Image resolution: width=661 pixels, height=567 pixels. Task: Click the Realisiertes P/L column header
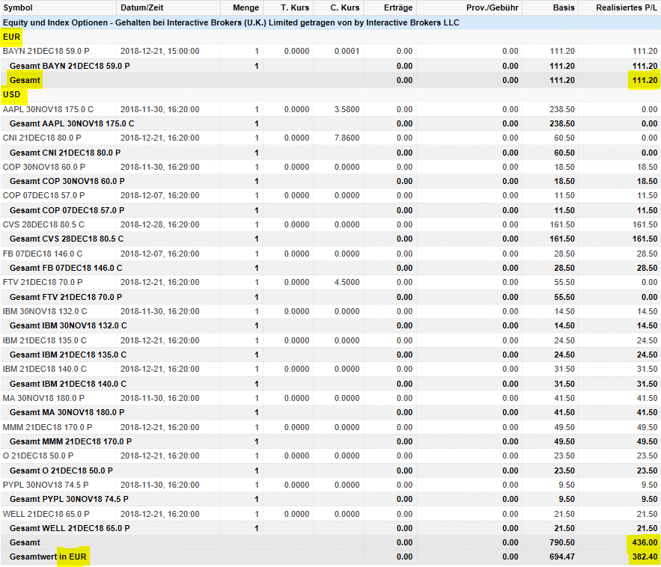[626, 8]
